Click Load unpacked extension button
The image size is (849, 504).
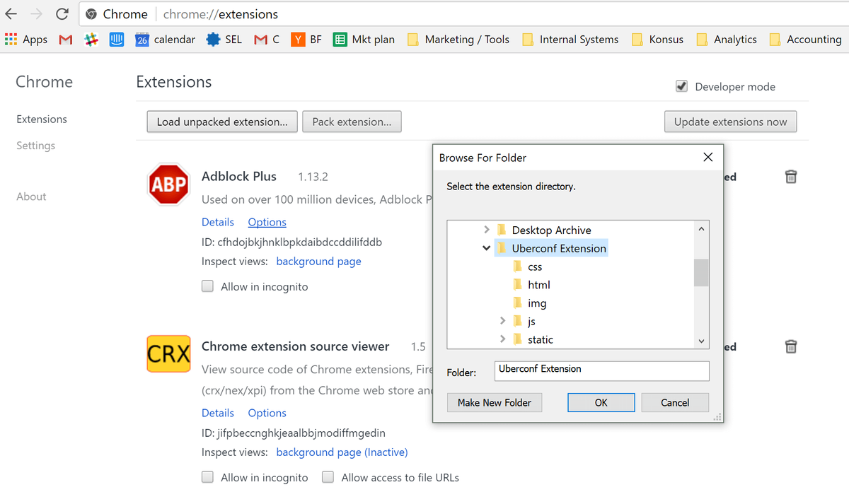pos(221,121)
